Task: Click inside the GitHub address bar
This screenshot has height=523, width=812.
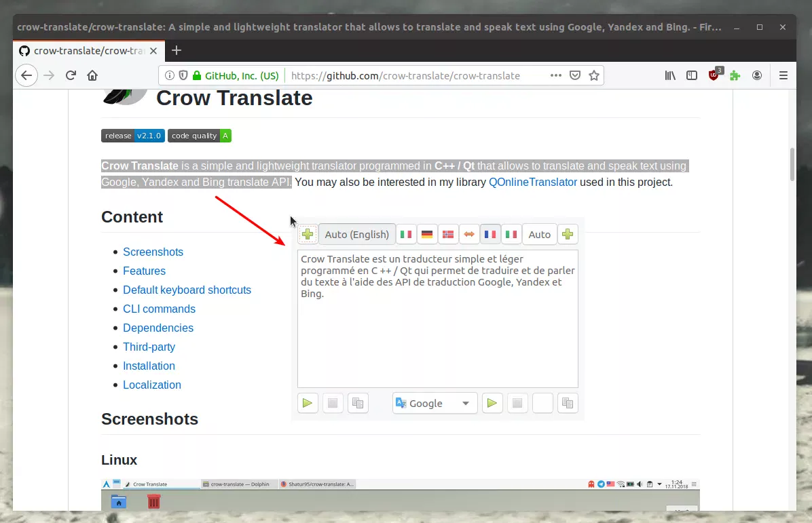Action: [x=407, y=75]
